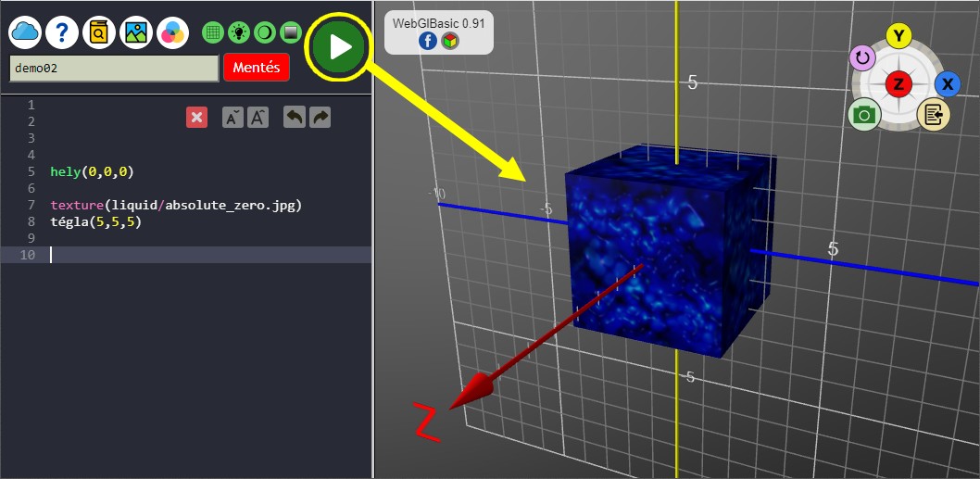Open the image texture gallery icon

pos(136,32)
